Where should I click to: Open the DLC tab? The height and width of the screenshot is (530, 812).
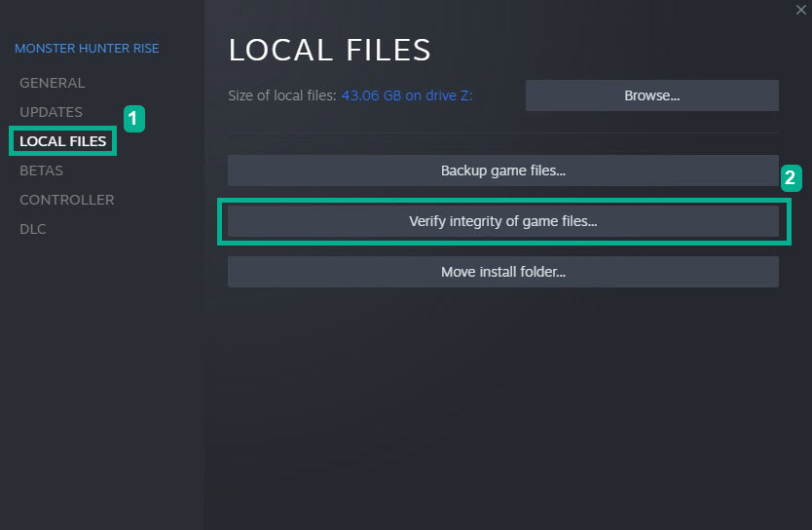tap(33, 229)
